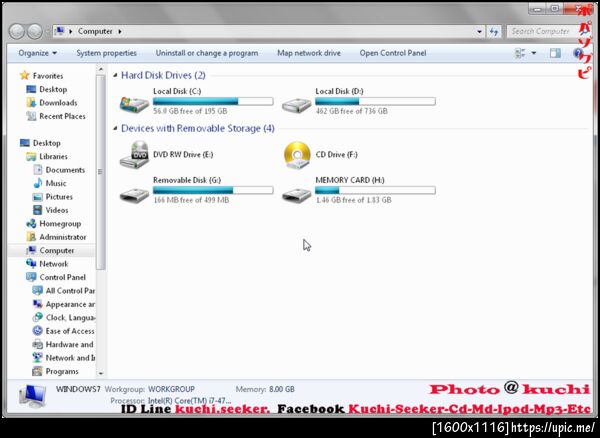The image size is (600, 438).
Task: Click the Control Panel icon in sidebar
Action: coord(31,277)
